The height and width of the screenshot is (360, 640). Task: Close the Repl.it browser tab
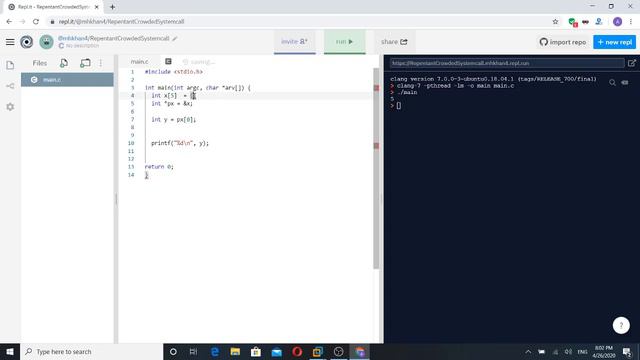97,7
